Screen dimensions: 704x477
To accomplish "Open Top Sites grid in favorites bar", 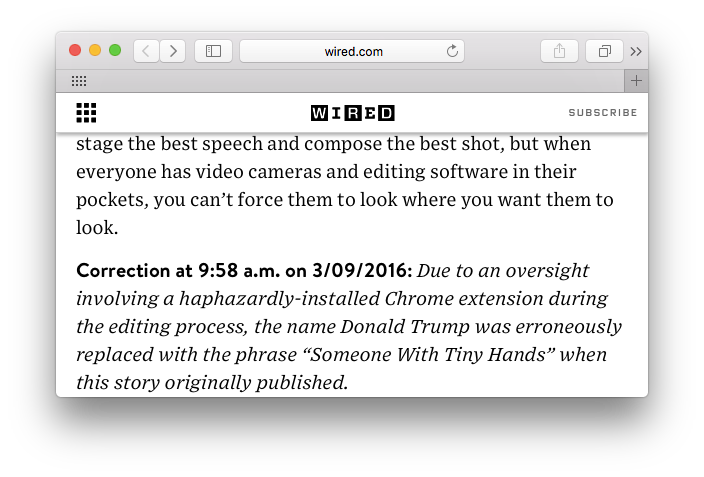I will tap(79, 81).
